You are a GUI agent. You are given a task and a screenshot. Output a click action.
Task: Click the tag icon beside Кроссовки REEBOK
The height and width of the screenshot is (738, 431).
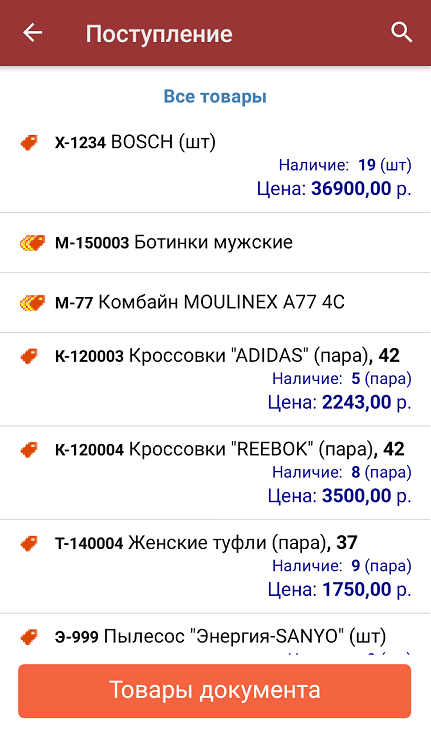[x=29, y=449]
